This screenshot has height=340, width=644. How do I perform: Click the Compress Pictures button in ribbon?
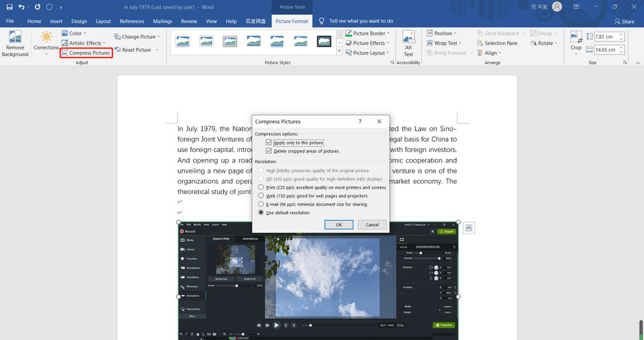point(86,53)
